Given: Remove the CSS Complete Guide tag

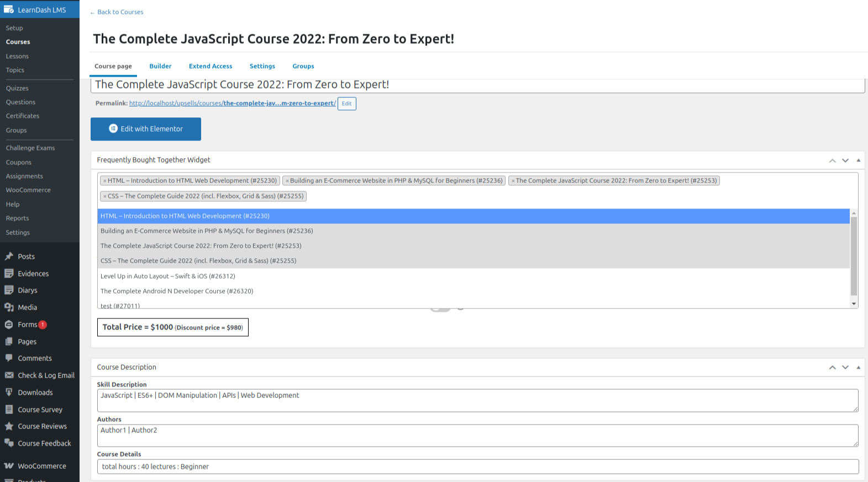Looking at the screenshot, I should [104, 196].
